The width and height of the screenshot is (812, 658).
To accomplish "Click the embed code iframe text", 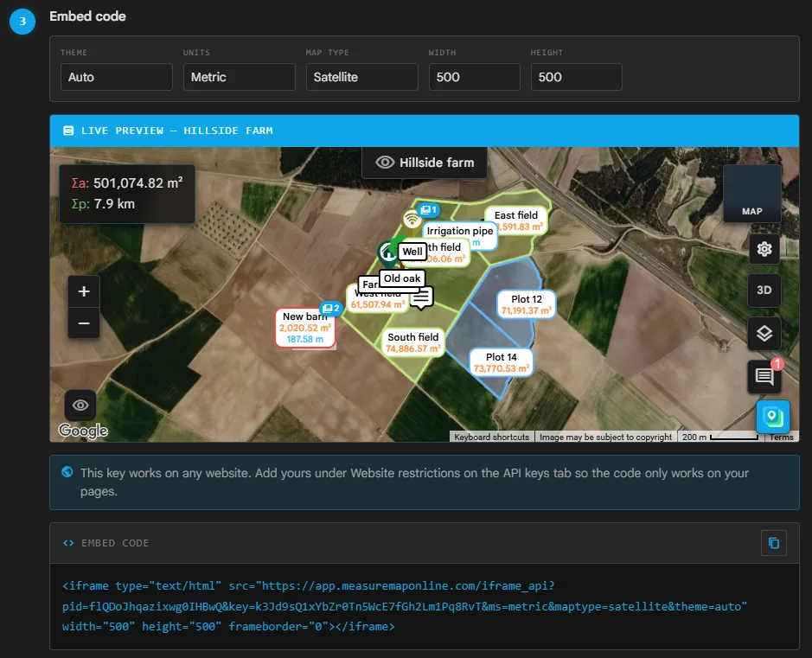I will pyautogui.click(x=405, y=606).
